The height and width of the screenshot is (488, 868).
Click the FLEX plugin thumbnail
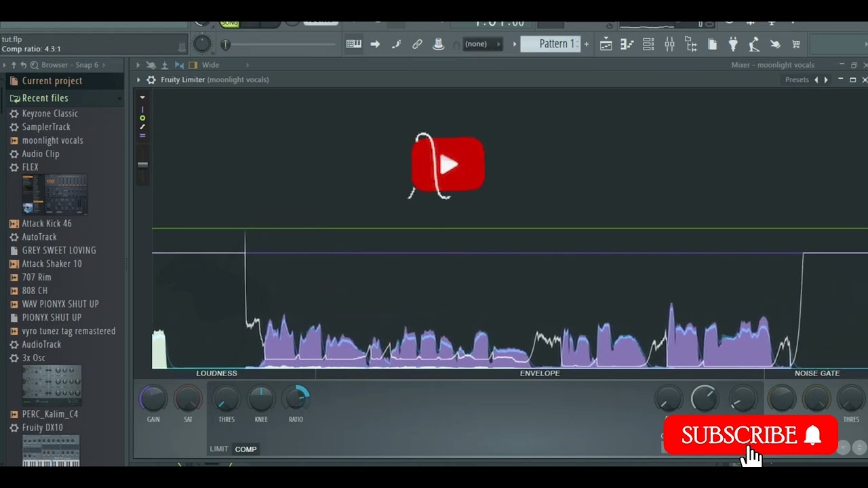pyautogui.click(x=54, y=195)
